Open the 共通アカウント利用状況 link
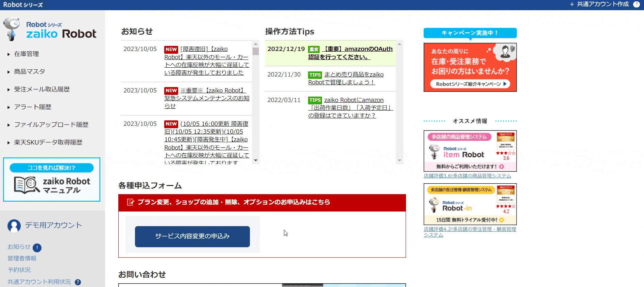 point(39,282)
